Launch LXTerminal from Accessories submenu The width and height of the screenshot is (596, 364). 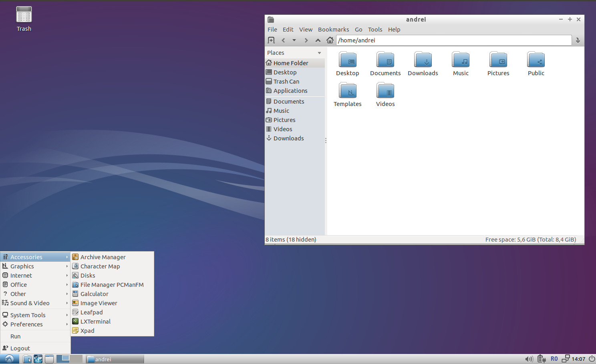click(95, 322)
